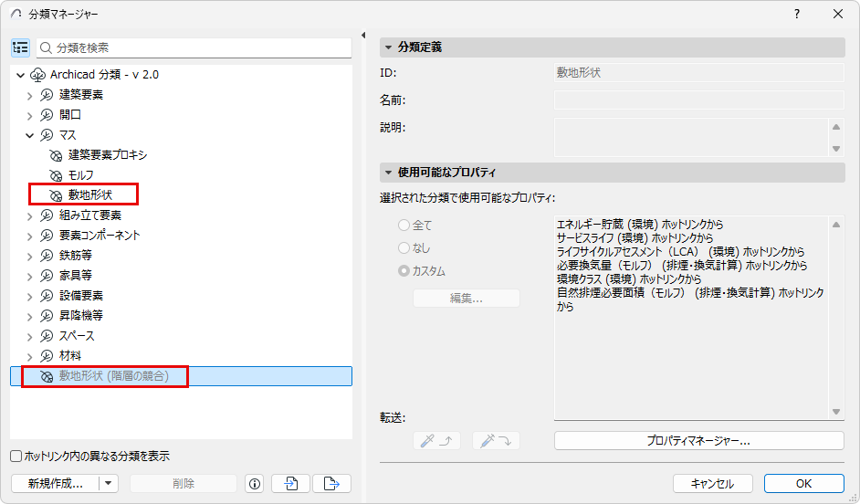The width and height of the screenshot is (860, 504).
Task: Open the 新規作成 dropdown arrow
Action: click(109, 484)
